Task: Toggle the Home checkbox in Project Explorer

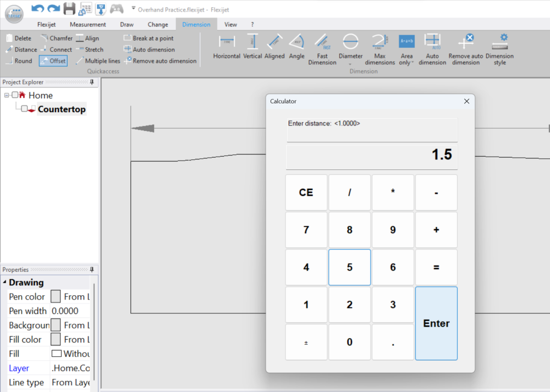Action: (15, 95)
